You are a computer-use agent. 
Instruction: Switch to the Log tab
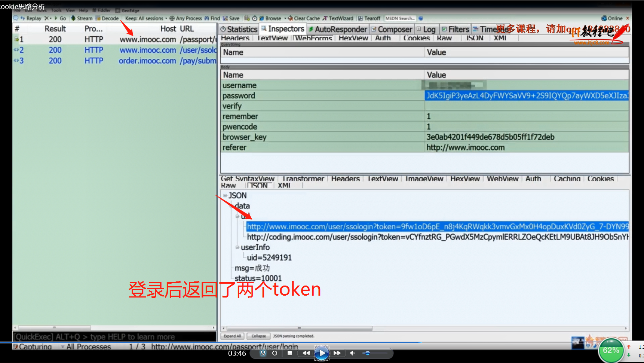(x=426, y=29)
